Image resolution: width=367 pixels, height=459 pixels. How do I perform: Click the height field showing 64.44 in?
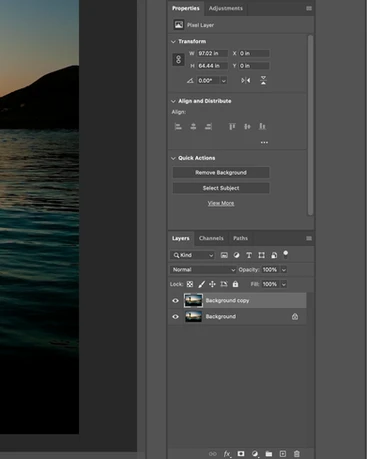[213, 66]
